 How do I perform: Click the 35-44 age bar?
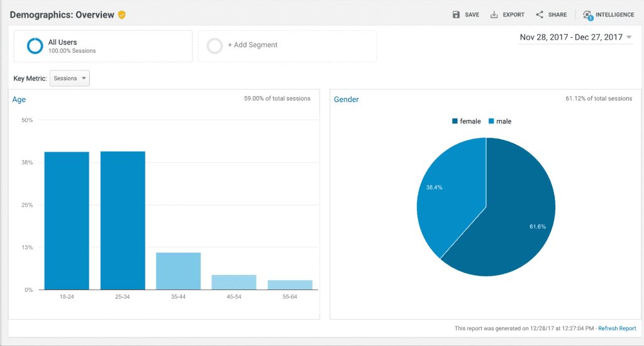[x=178, y=271]
